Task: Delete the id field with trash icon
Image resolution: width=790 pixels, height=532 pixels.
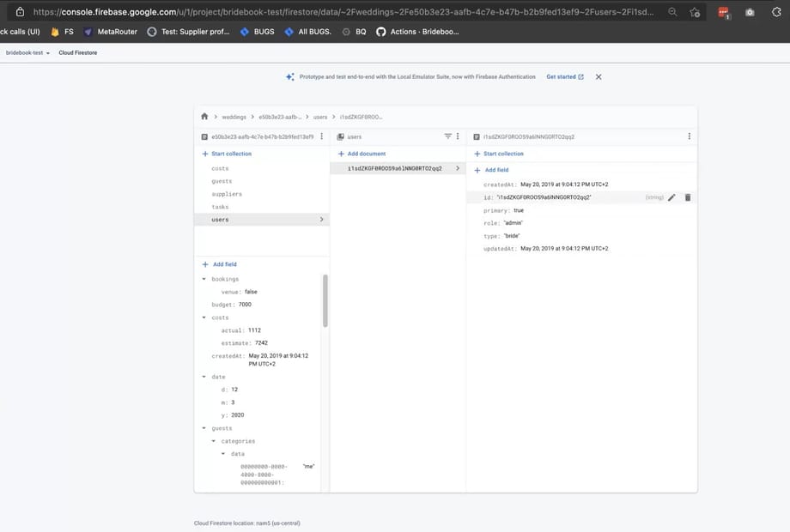Action: coord(688,197)
